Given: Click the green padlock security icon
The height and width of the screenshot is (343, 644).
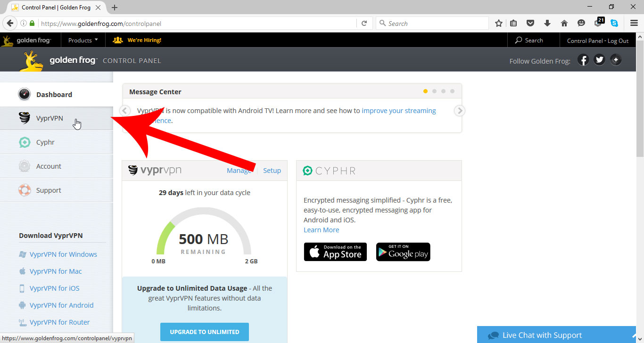Looking at the screenshot, I should (x=32, y=23).
